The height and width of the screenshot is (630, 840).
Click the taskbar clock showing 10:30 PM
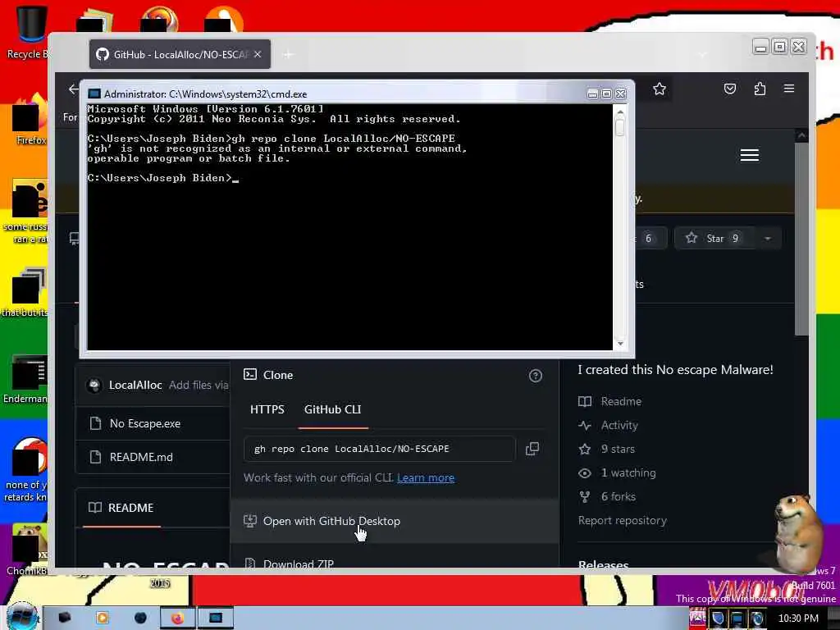pos(798,619)
